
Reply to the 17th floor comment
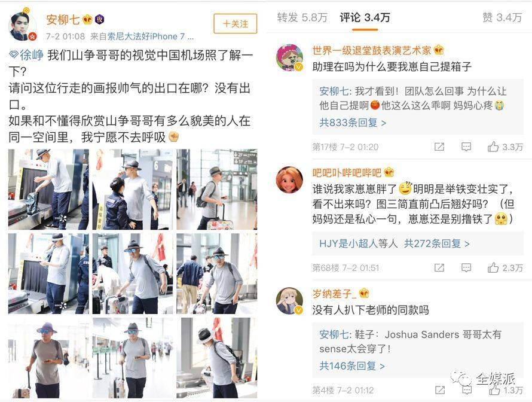pyautogui.click(x=466, y=147)
